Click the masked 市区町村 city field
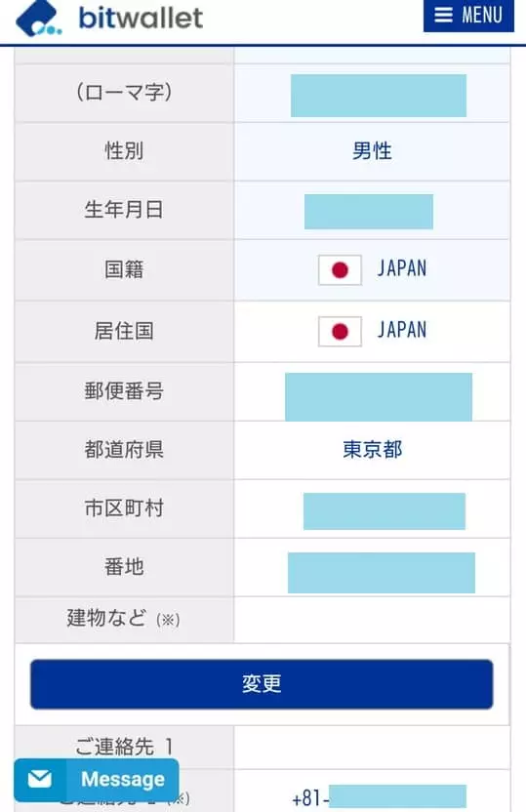Image resolution: width=526 pixels, height=812 pixels. 384,511
